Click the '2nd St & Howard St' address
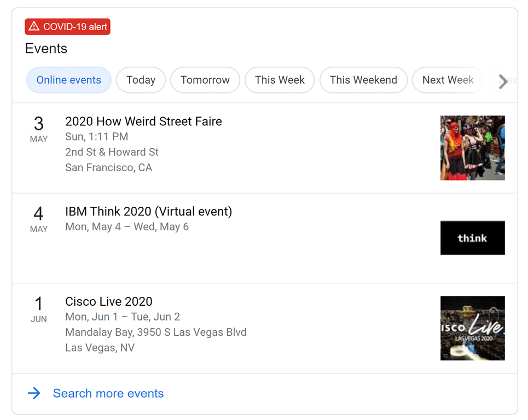Viewport: 528px width, 420px height. click(x=112, y=152)
